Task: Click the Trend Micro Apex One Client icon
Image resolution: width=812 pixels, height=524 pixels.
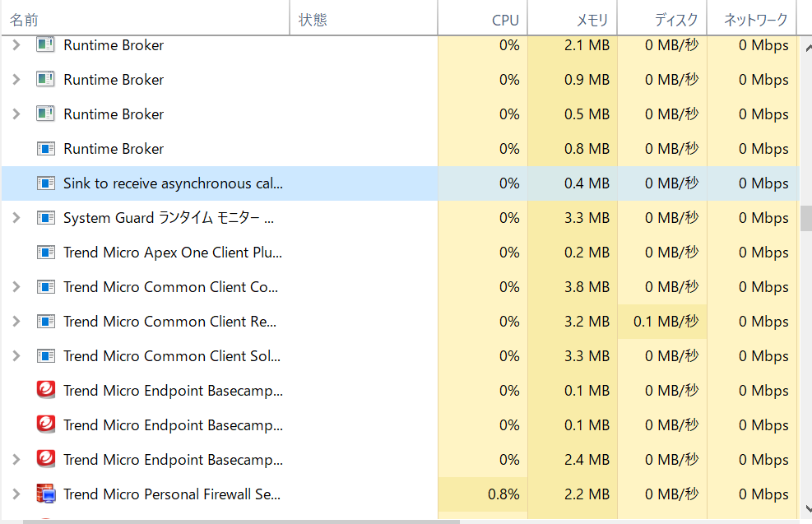Action: click(45, 253)
